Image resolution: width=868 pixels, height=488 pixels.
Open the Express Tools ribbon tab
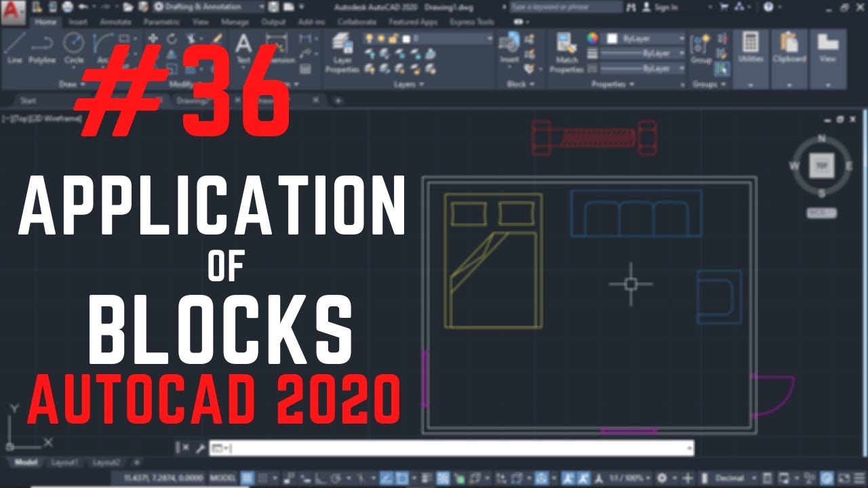(472, 22)
